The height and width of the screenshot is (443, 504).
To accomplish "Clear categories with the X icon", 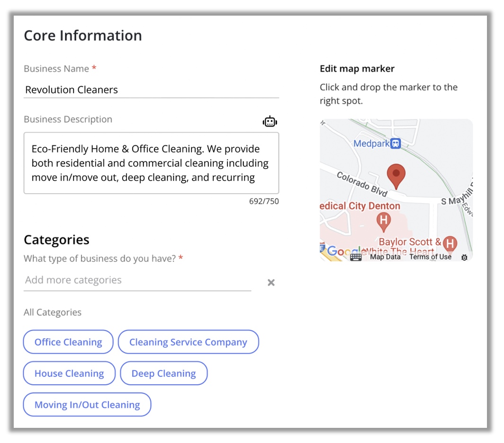I will point(271,283).
